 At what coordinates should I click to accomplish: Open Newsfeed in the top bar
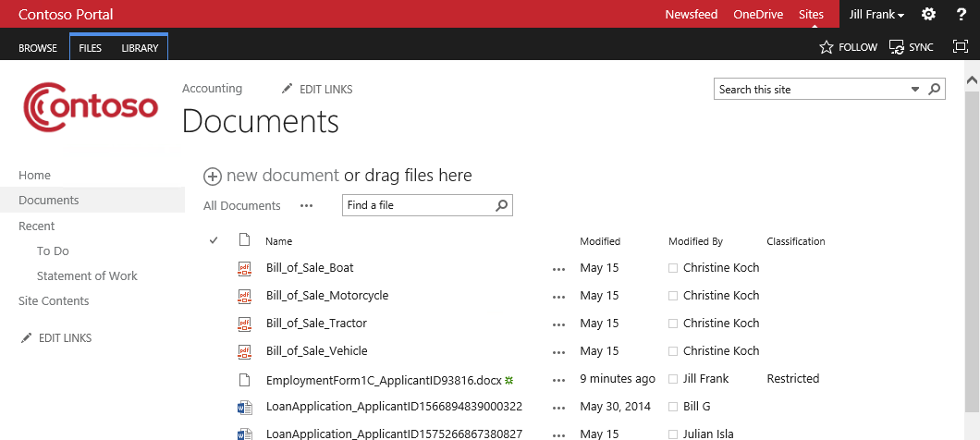tap(692, 15)
